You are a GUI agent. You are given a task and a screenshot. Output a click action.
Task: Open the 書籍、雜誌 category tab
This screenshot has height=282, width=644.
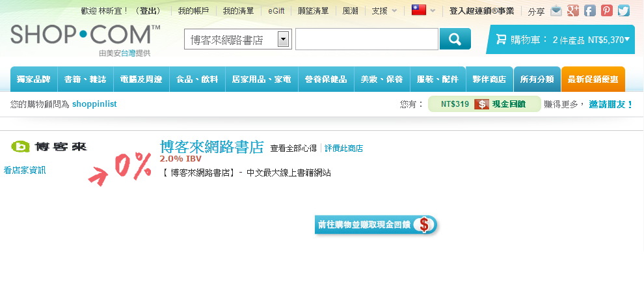click(x=86, y=79)
